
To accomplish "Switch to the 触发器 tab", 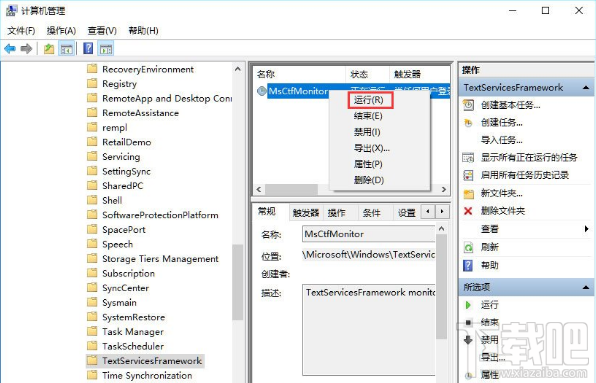I will (306, 213).
